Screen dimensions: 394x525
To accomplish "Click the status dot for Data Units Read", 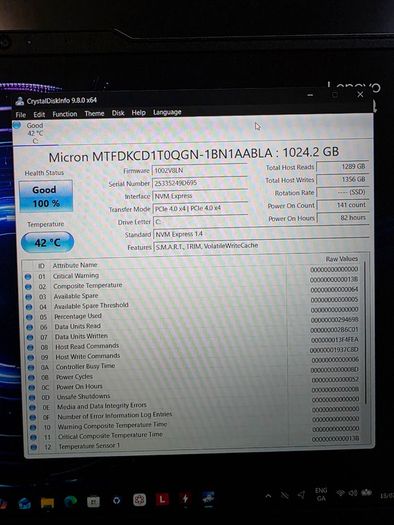I will click(29, 327).
